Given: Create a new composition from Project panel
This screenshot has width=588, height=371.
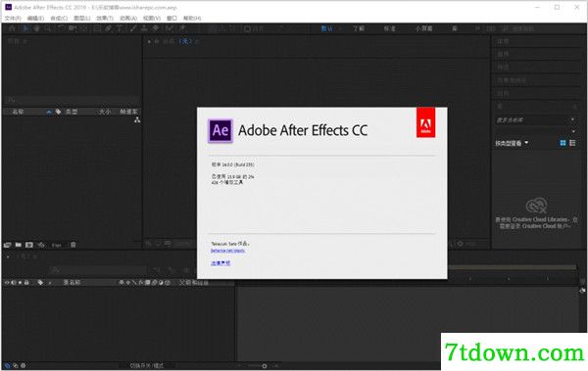Looking at the screenshot, I should coord(29,245).
